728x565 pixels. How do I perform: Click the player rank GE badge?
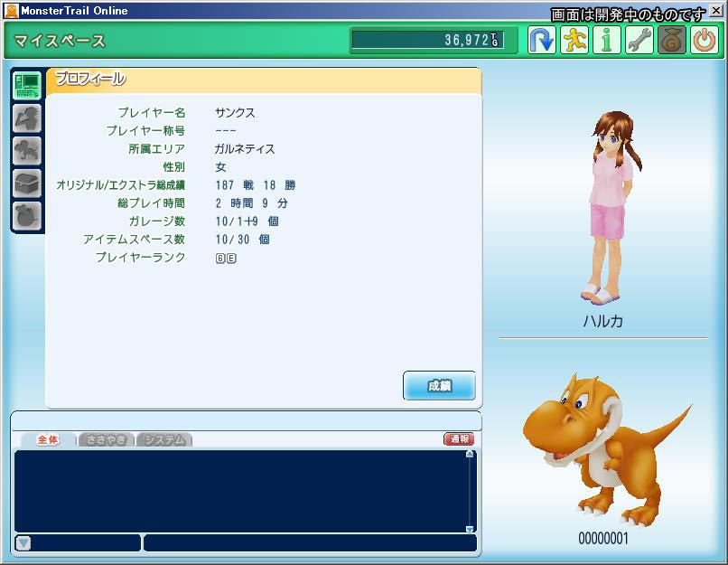pyautogui.click(x=226, y=259)
